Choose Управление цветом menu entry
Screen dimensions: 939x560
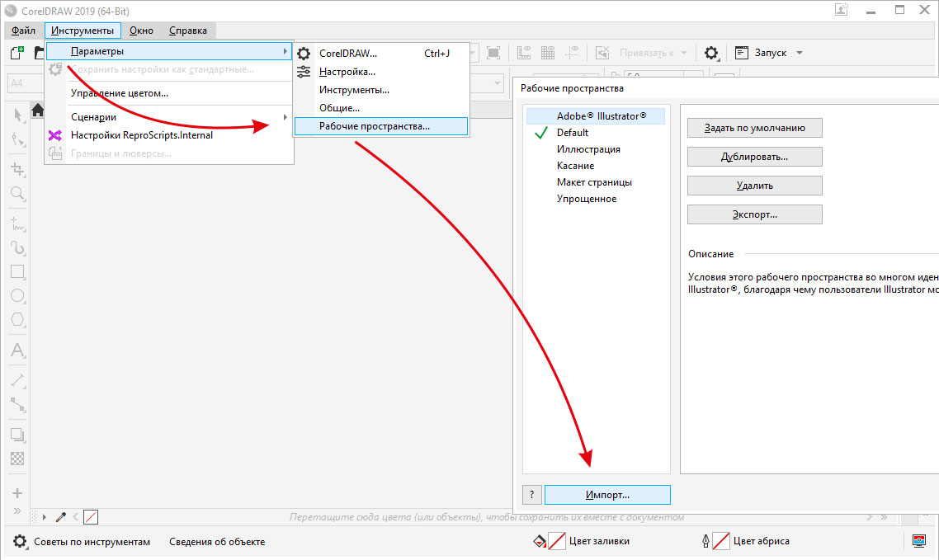[x=169, y=93]
